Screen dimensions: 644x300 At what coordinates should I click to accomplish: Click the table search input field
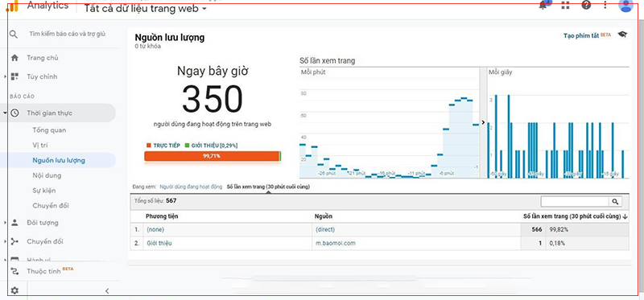[x=575, y=202]
